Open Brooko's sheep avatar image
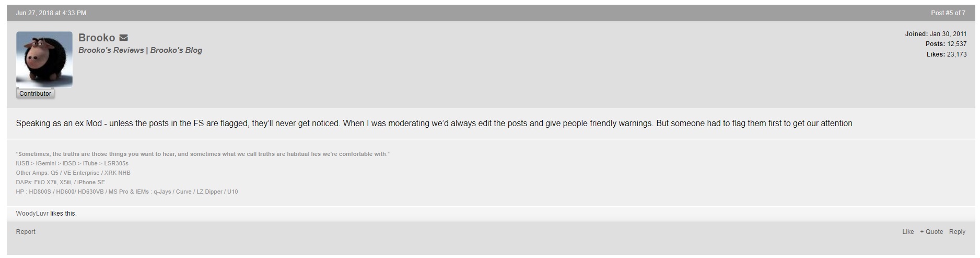Image resolution: width=980 pixels, height=258 pixels. (44, 59)
